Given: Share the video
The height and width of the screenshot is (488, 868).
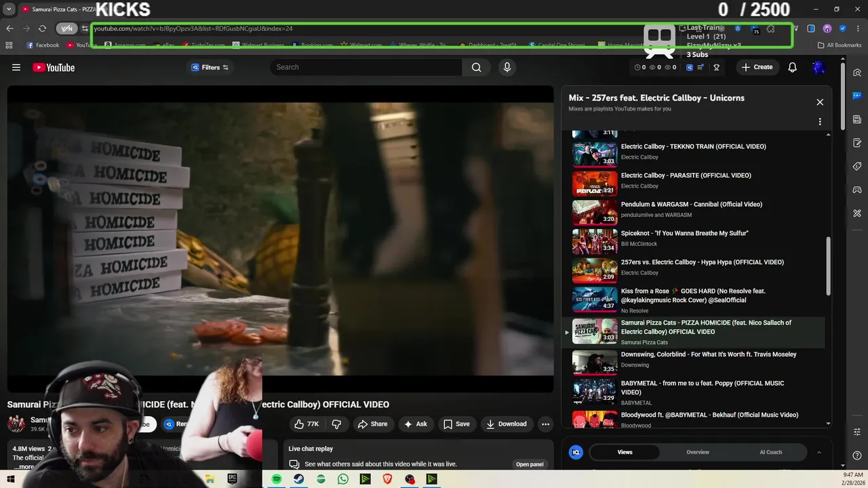Looking at the screenshot, I should [x=372, y=424].
